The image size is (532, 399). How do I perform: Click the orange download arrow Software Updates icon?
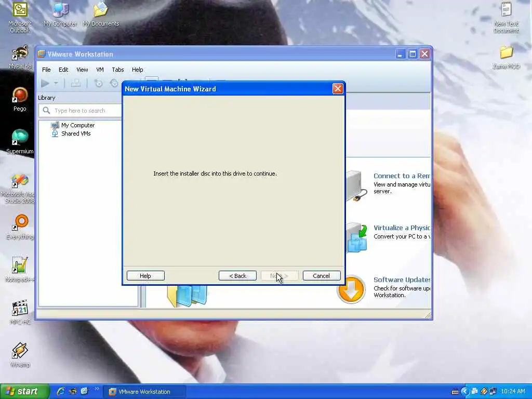point(351,289)
